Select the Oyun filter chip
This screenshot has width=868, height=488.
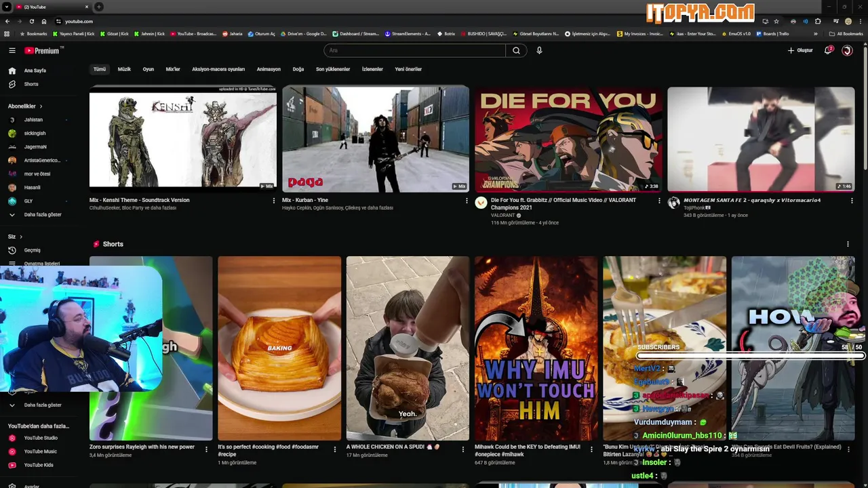(149, 69)
